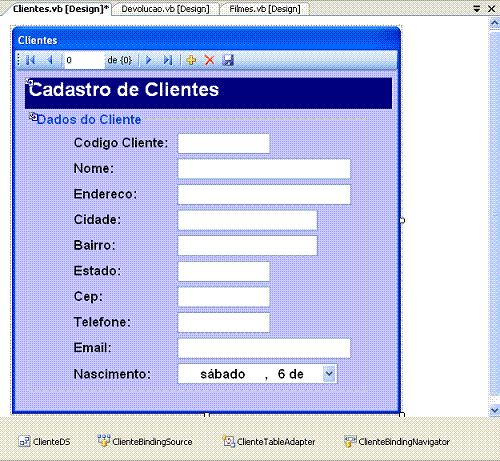This screenshot has width=500, height=461.
Task: Open the Nascimento date picker dropdown
Action: coord(329,374)
